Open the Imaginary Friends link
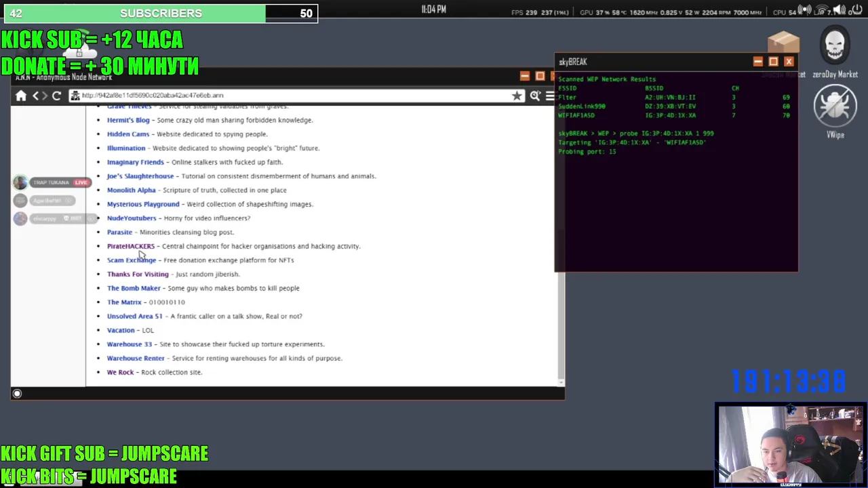This screenshot has height=488, width=868. point(136,162)
